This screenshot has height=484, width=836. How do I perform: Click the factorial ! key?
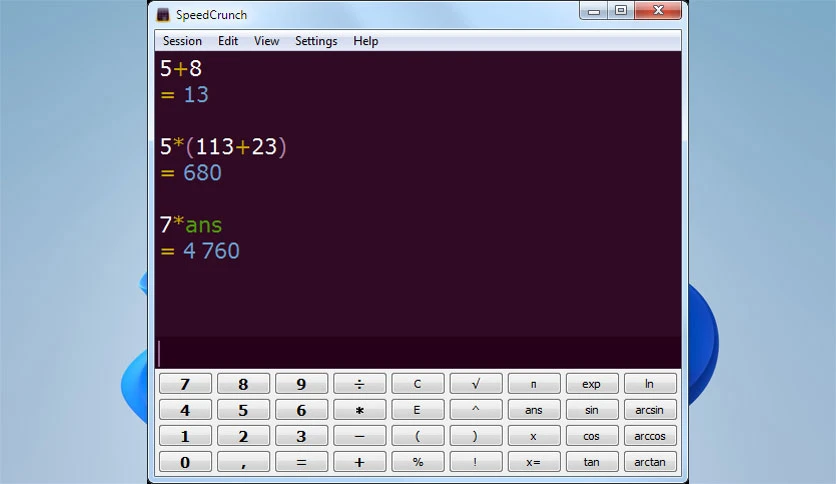[x=476, y=462]
